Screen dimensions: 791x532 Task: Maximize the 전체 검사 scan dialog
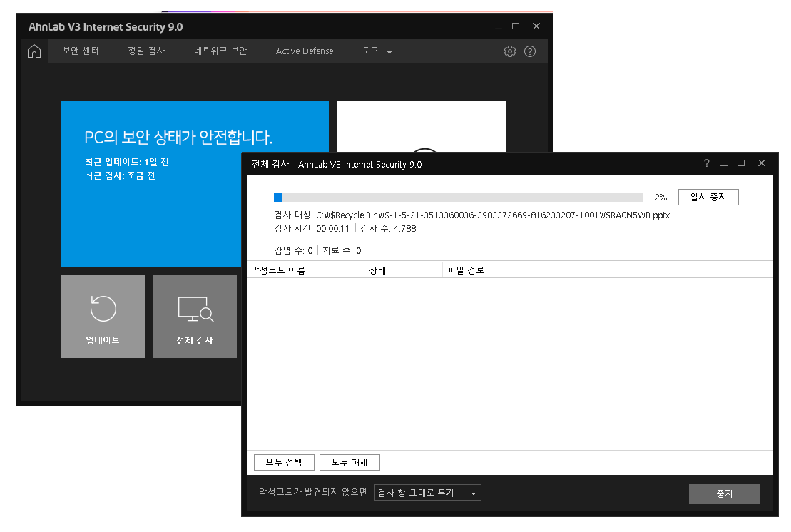(x=741, y=163)
